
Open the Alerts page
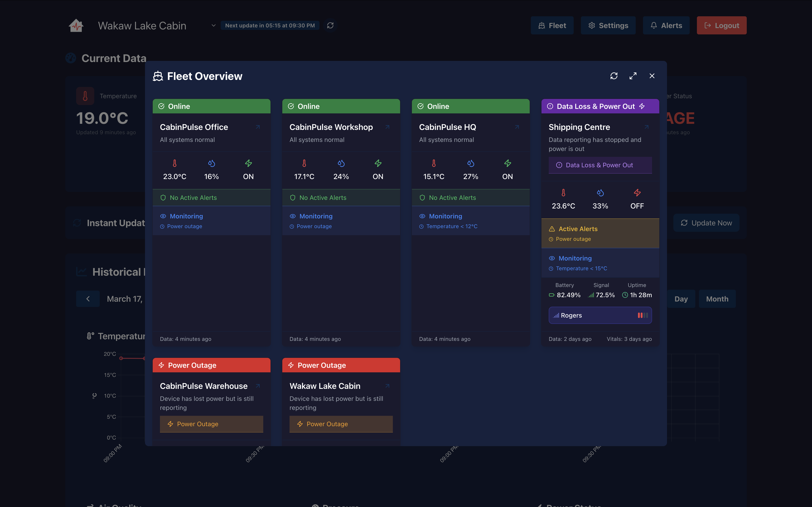point(666,26)
